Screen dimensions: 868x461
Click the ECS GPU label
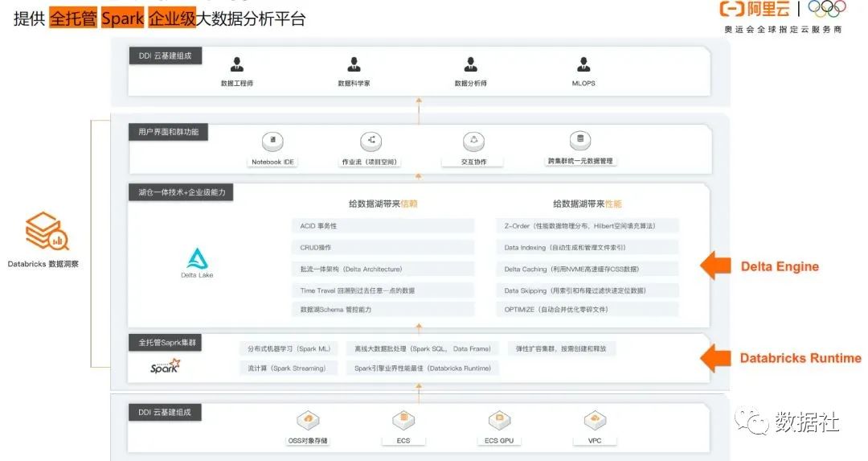[x=499, y=441]
